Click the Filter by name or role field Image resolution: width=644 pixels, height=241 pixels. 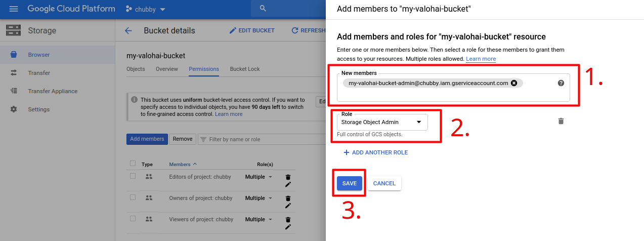point(261,139)
